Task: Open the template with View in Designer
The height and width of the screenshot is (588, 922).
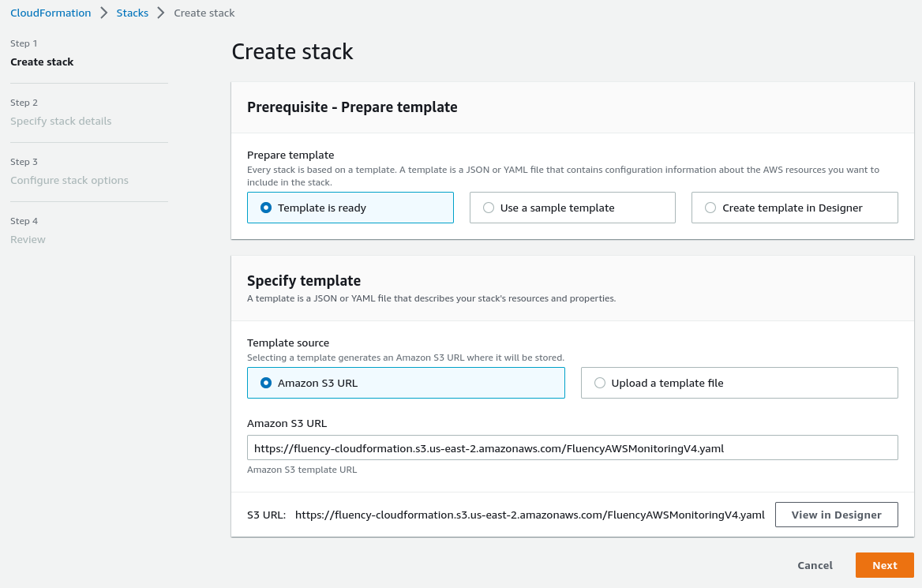Action: point(836,515)
